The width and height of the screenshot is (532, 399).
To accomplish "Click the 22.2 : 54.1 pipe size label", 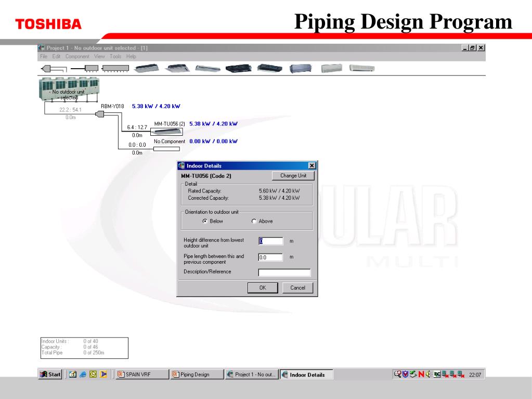I will tap(70, 110).
